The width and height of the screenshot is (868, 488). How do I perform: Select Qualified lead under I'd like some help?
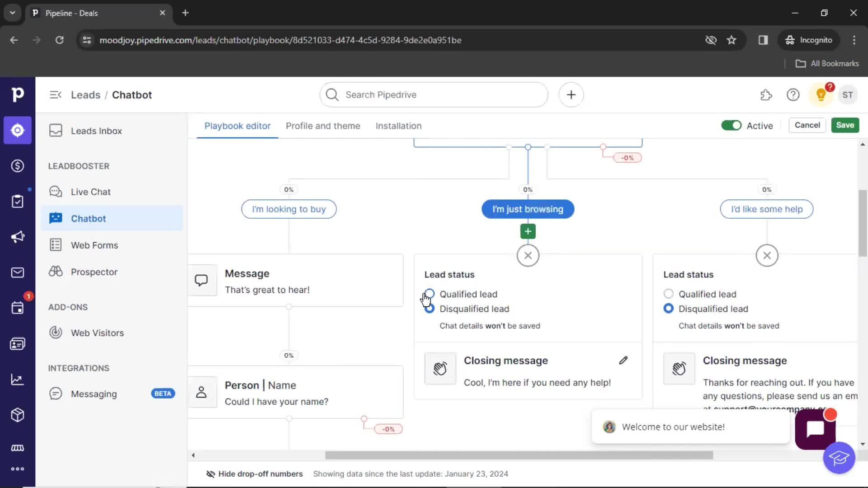[x=668, y=294]
